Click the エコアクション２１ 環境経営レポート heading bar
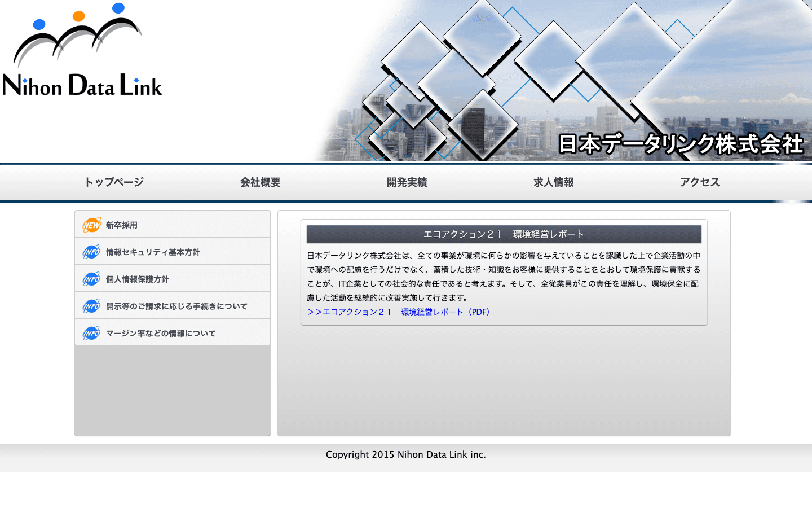Screen dimensions: 812x508 504,234
